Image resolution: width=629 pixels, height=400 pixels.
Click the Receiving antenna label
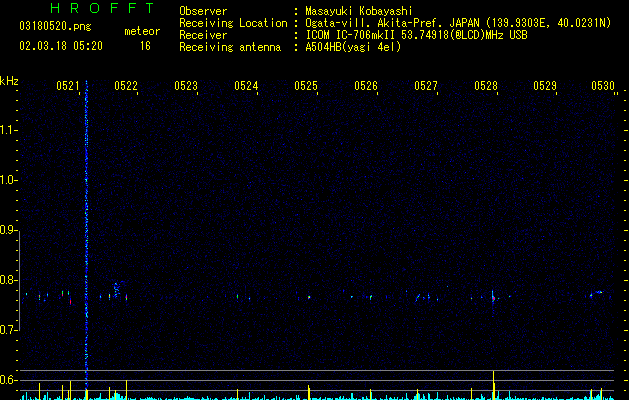pos(230,47)
